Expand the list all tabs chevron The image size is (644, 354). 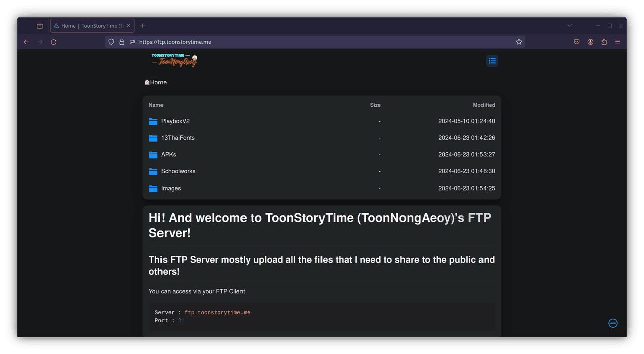(570, 26)
